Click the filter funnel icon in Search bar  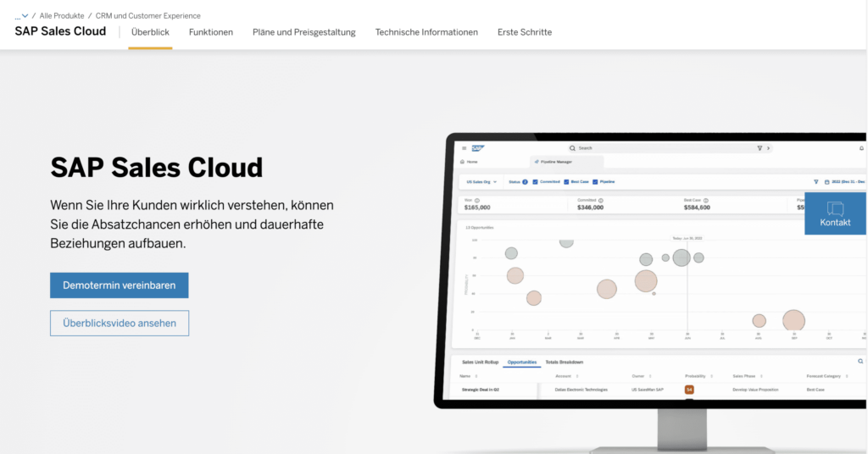[759, 148]
